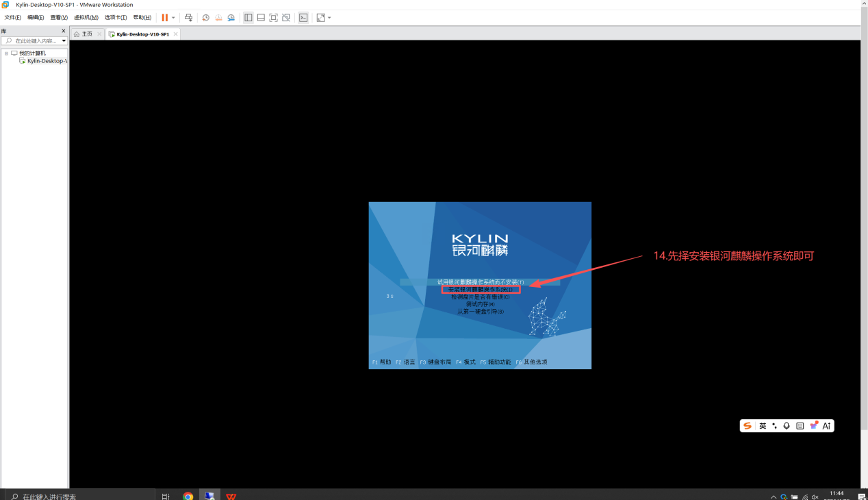This screenshot has width=868, height=500.
Task: Open the 编辑(E) menu
Action: click(36, 18)
